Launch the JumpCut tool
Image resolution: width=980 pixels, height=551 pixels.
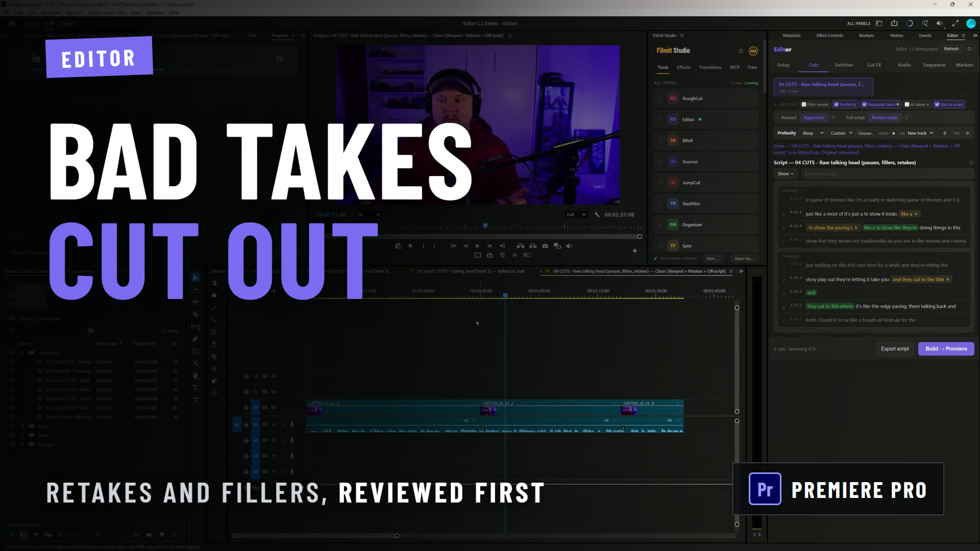tap(706, 183)
